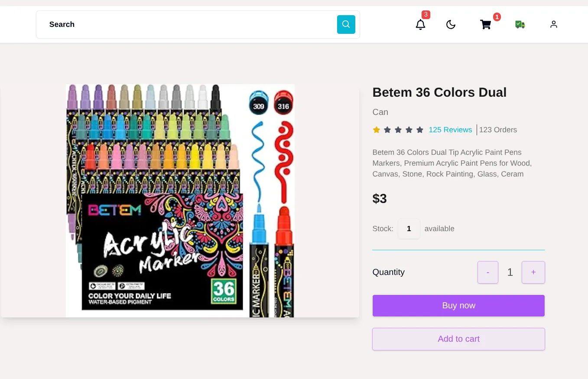The image size is (588, 379).
Task: Click the search magnifier button
Action: click(x=346, y=24)
